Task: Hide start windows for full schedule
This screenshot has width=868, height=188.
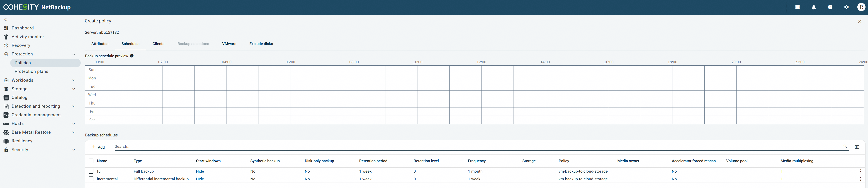Action: (x=200, y=171)
